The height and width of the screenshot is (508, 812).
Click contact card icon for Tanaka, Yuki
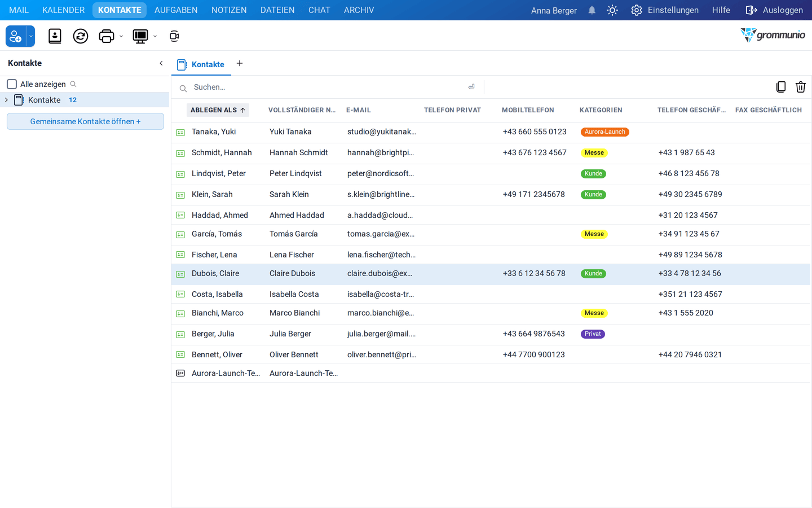(180, 133)
